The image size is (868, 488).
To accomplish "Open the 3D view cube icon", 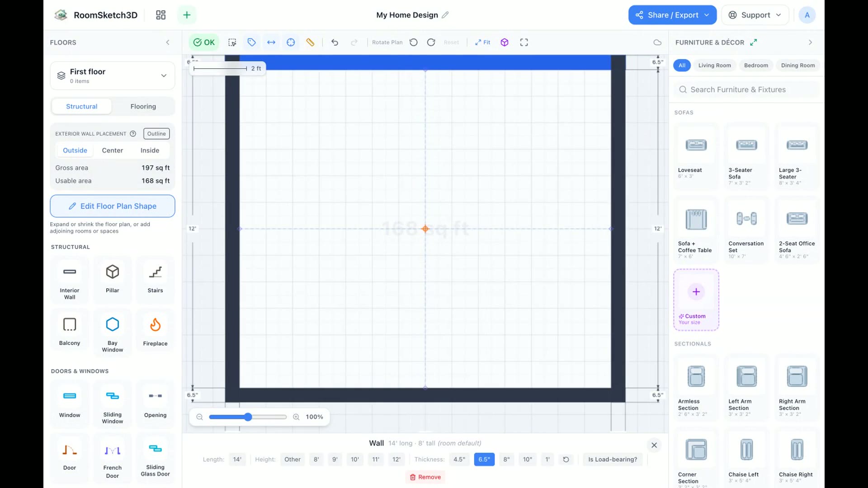I will pyautogui.click(x=505, y=42).
